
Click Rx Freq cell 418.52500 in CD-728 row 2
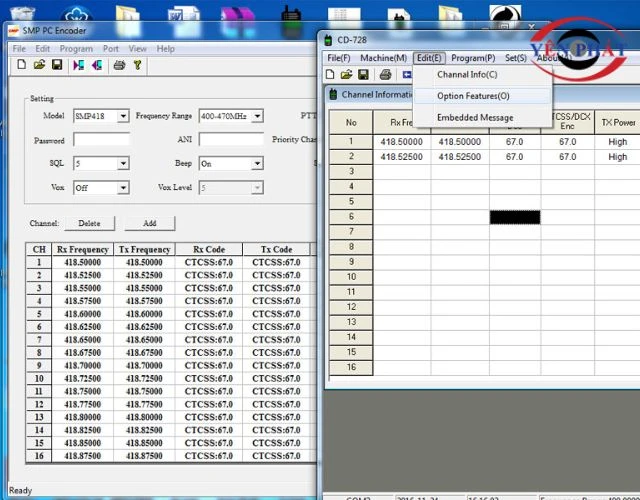point(402,157)
